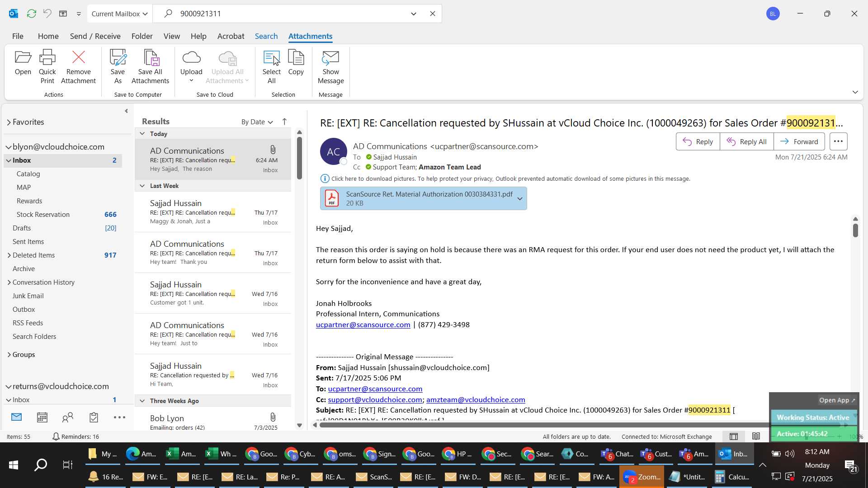
Task: Expand search options dropdown arrow
Action: click(413, 14)
